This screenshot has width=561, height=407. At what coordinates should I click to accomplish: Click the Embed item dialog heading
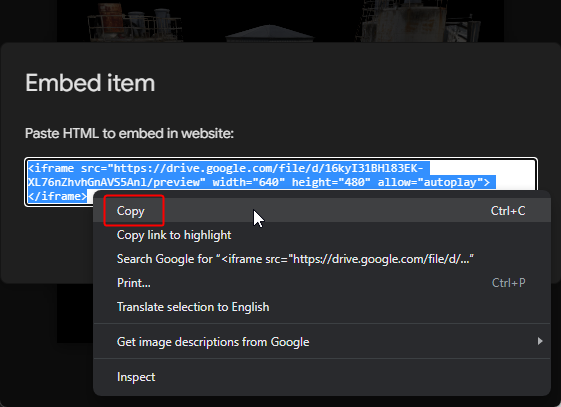(x=90, y=83)
